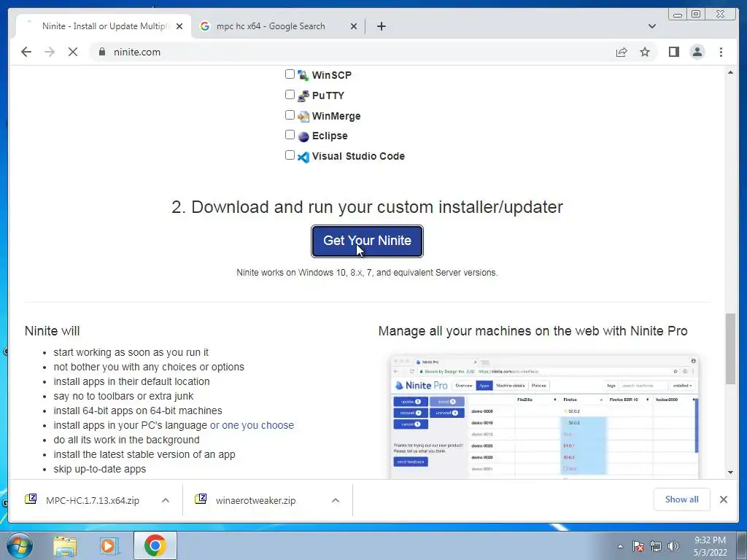View site information via lock icon
Screen dimensions: 747x560
click(x=102, y=52)
